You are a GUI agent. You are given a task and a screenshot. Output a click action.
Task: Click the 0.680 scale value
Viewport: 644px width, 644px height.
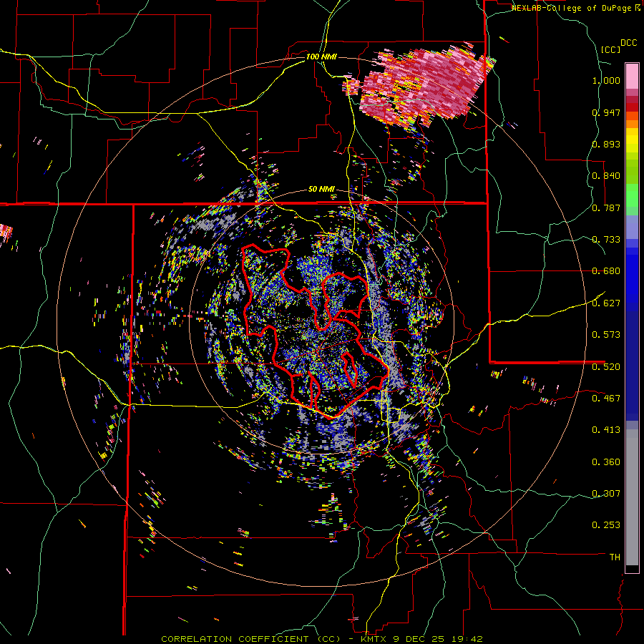[606, 271]
